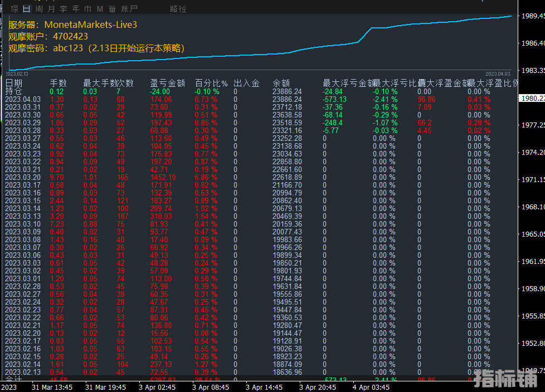Open the 账户 account tab

tap(129, 9)
